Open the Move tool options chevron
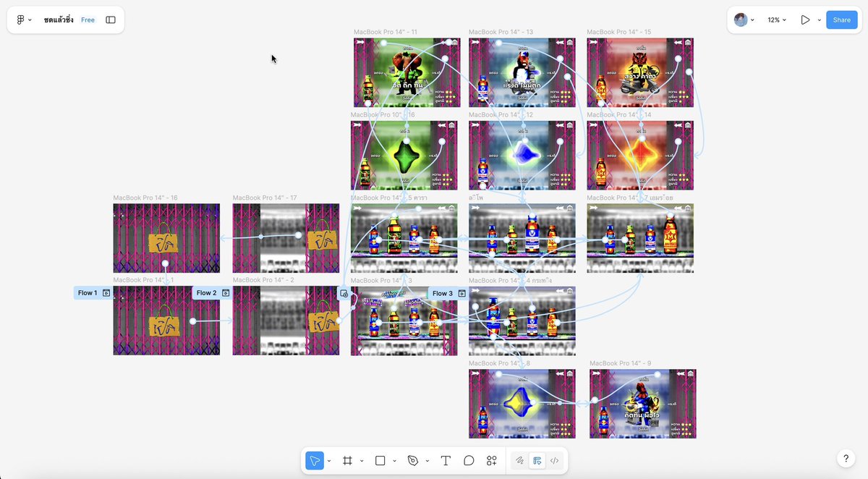 pos(329,461)
